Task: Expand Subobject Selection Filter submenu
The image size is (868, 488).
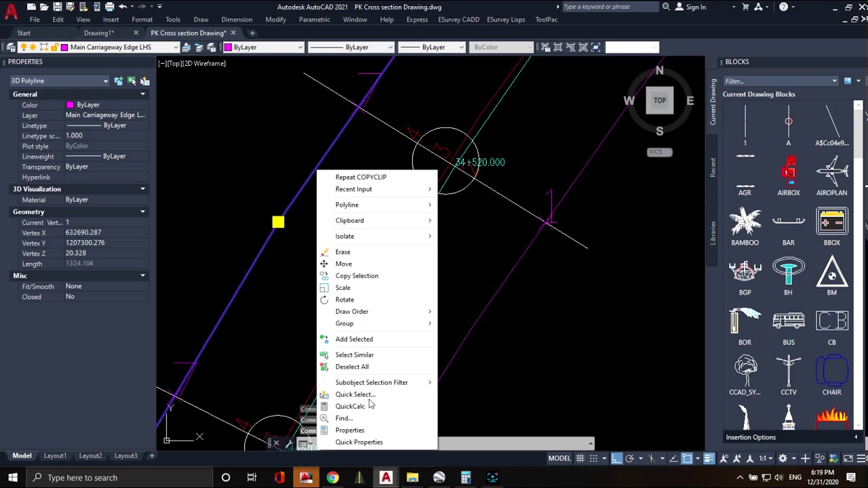Action: tap(377, 382)
